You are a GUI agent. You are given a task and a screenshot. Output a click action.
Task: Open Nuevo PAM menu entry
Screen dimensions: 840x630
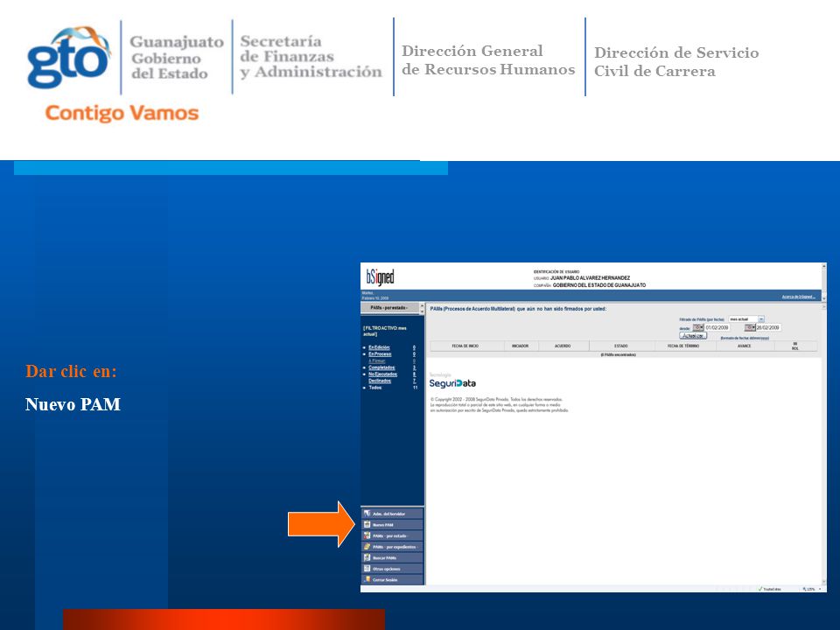392,525
